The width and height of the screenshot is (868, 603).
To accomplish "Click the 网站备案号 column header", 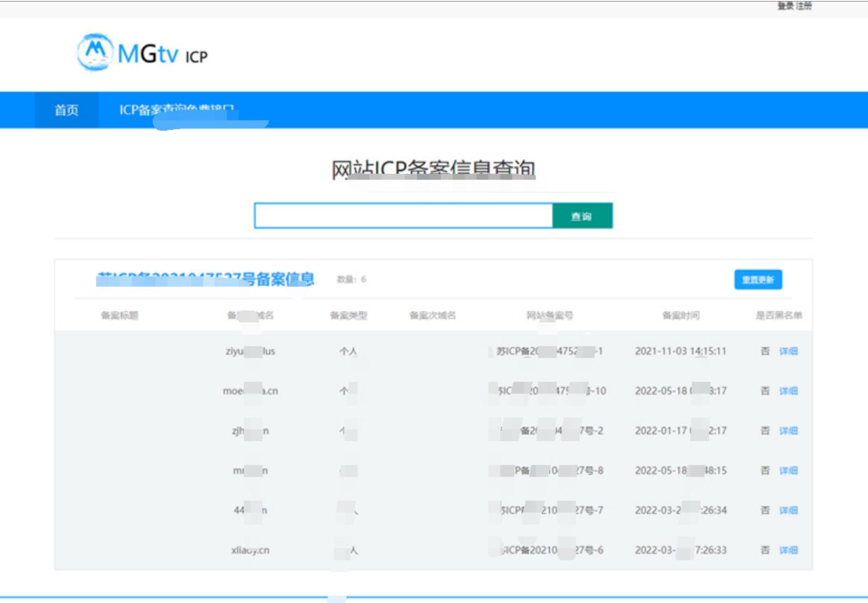I will point(549,315).
